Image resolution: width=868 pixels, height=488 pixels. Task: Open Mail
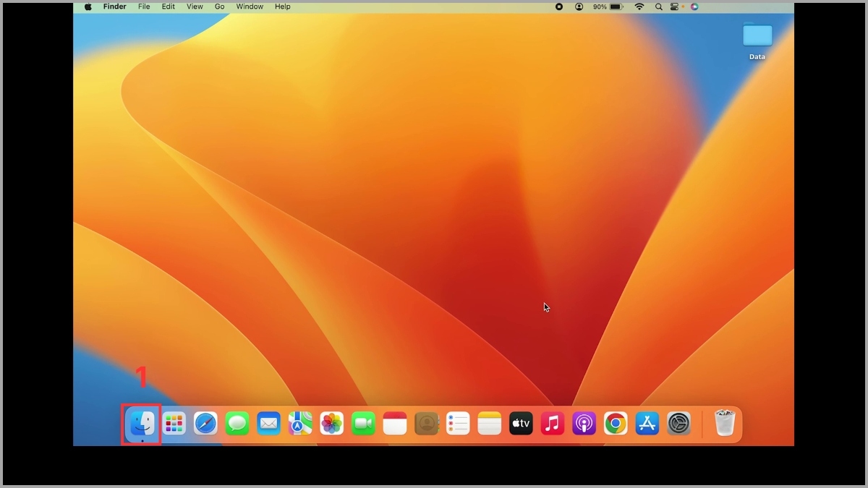[x=269, y=424]
